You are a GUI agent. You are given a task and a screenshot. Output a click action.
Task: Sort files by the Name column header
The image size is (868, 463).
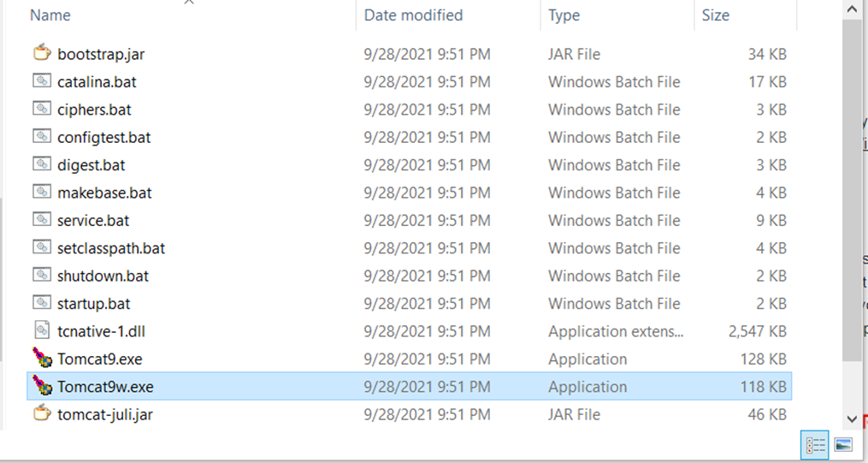point(50,15)
